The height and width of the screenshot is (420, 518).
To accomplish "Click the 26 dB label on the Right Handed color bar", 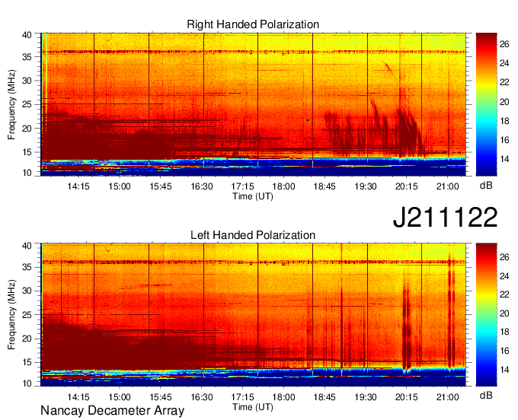I will pyautogui.click(x=504, y=44).
